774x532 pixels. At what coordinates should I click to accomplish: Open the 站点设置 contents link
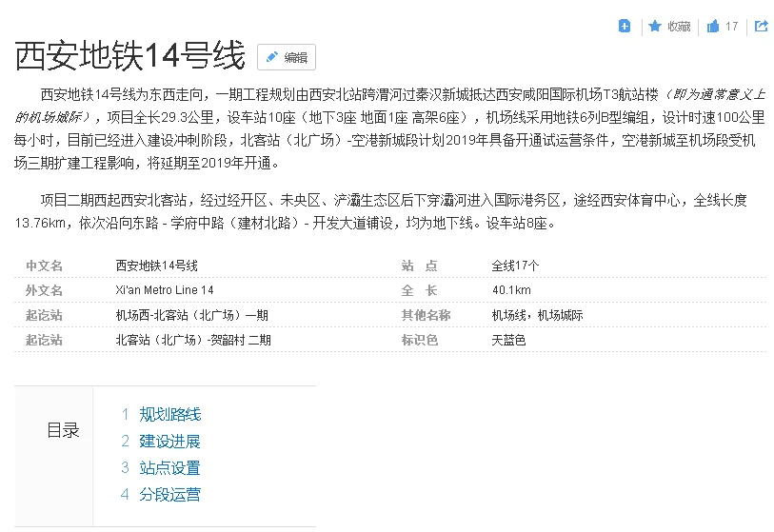(169, 467)
